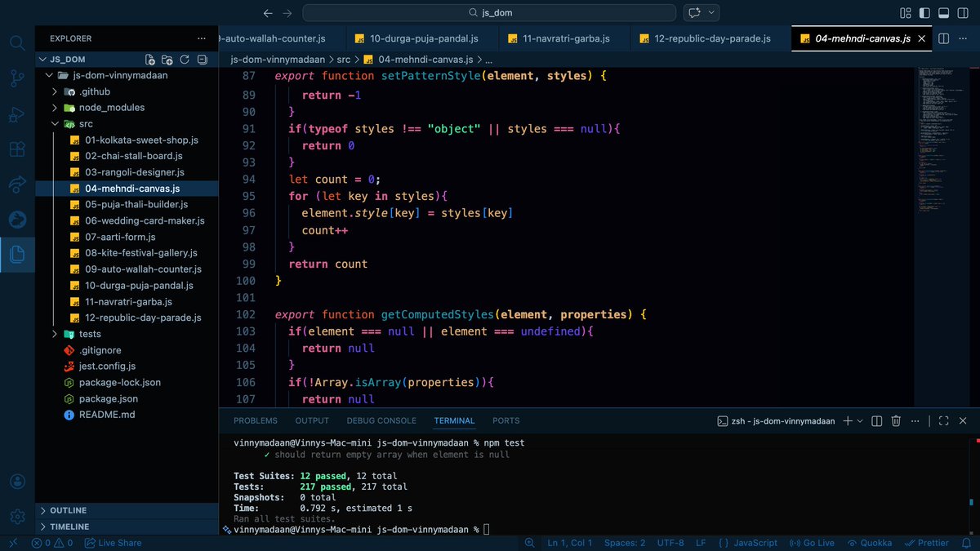
Task: Switch to the 12-republic-day-parade.js tab
Action: (710, 38)
